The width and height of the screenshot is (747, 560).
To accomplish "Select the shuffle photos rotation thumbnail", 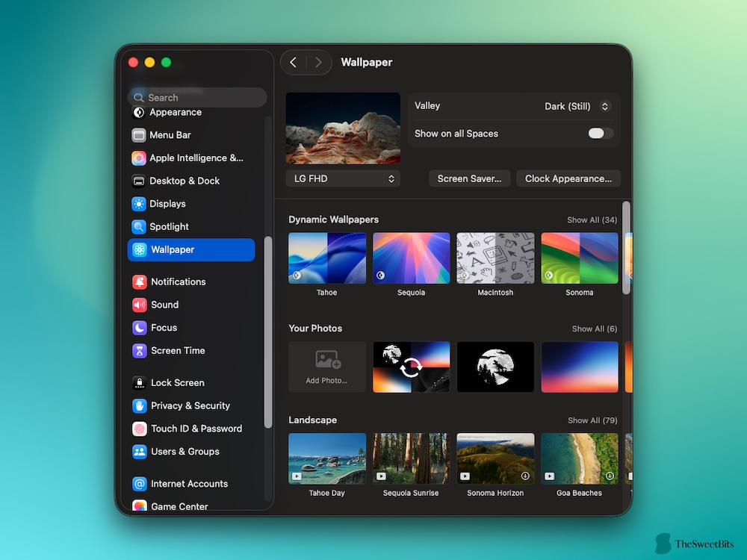I will (411, 367).
